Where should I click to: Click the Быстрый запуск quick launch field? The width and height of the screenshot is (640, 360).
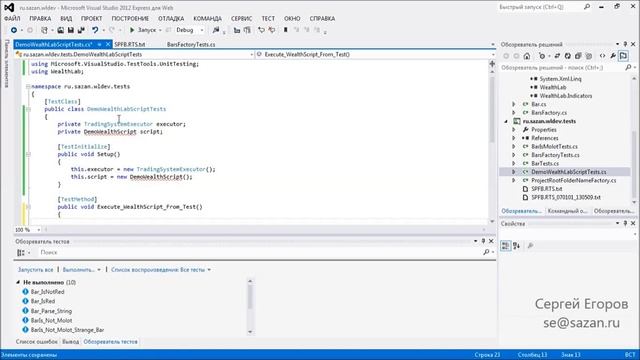[x=540, y=7]
